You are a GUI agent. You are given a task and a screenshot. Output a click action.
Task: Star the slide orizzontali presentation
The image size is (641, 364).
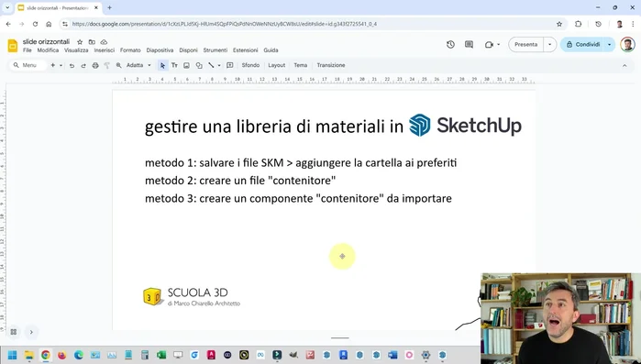(x=80, y=41)
